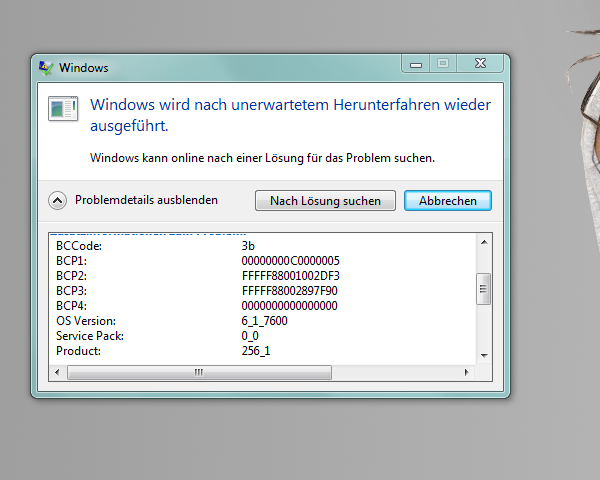Close the Windows dialog
This screenshot has height=480, width=600.
480,64
